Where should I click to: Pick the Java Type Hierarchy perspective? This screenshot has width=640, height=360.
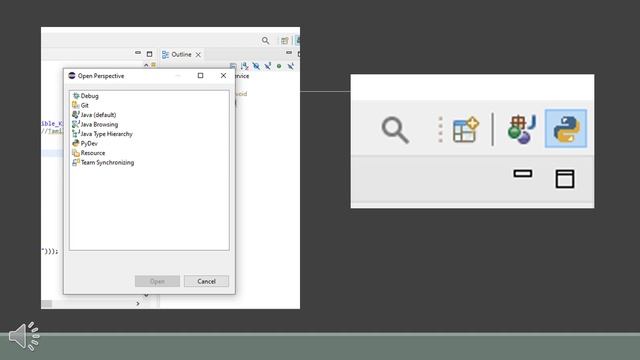click(102, 134)
